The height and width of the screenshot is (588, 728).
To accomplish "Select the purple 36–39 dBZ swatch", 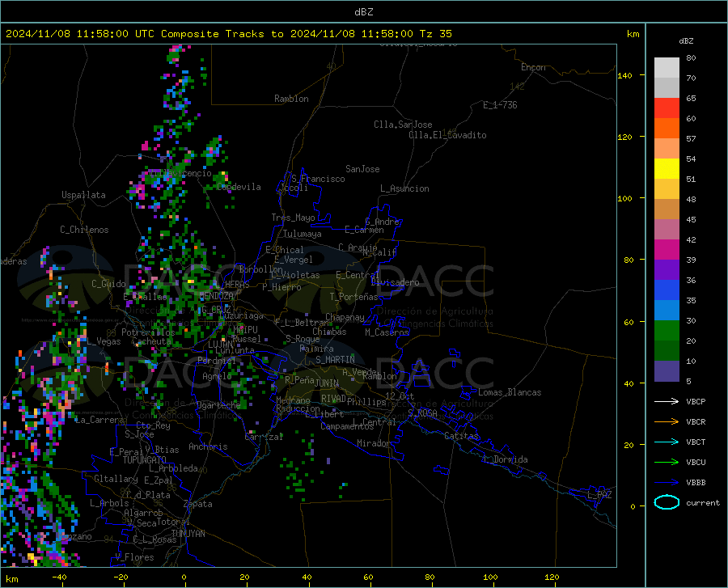I will (x=667, y=270).
